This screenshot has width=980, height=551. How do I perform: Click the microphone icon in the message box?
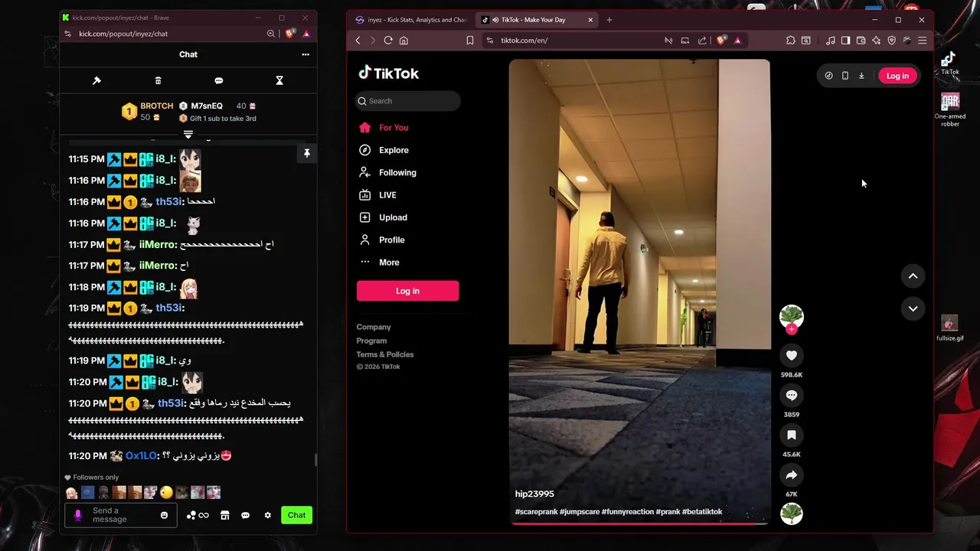(77, 515)
